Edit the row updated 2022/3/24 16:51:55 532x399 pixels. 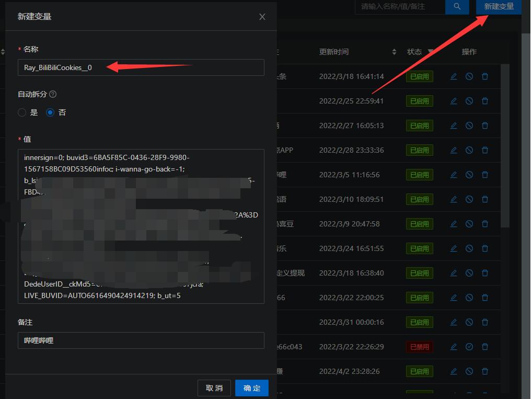pyautogui.click(x=453, y=248)
